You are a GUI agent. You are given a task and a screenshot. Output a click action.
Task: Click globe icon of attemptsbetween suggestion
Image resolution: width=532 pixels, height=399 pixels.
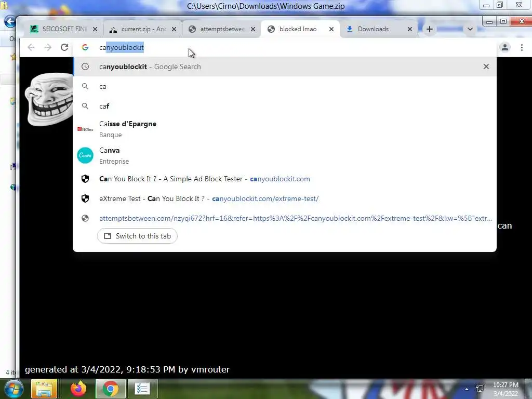[85, 218]
